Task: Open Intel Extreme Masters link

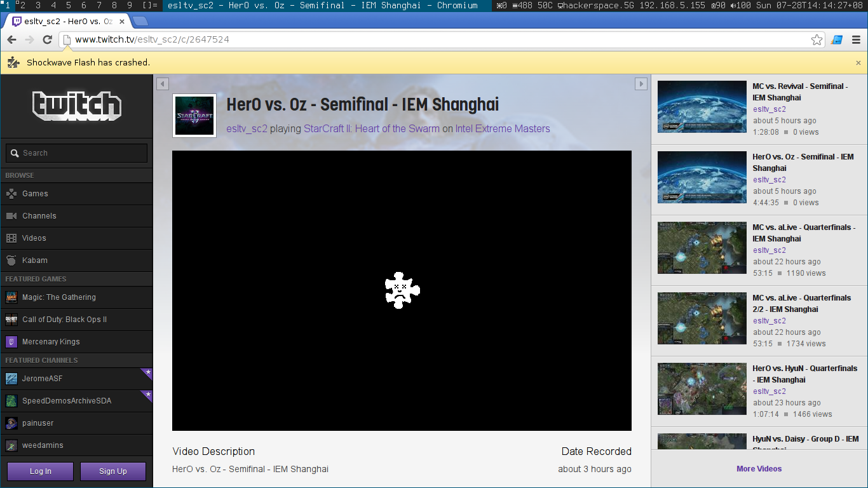Action: coord(503,128)
